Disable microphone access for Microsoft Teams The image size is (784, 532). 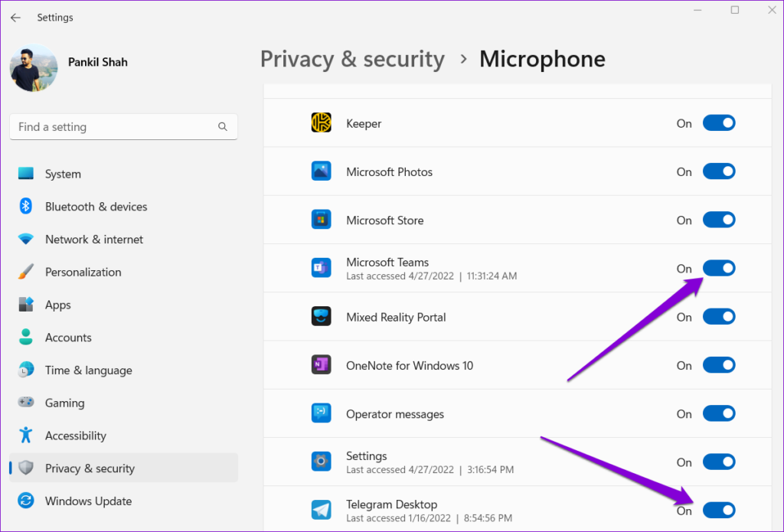pos(718,268)
